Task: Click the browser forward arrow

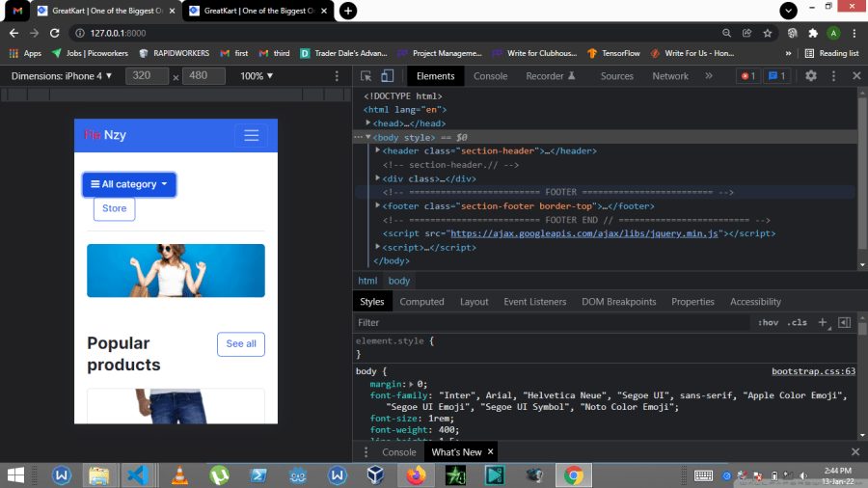Action: point(35,33)
